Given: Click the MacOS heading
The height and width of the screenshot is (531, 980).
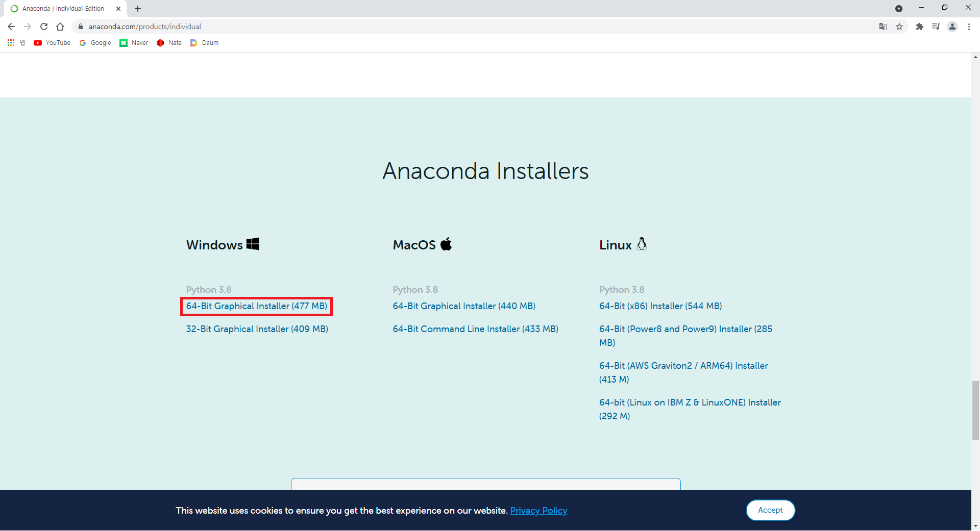Looking at the screenshot, I should (x=414, y=245).
